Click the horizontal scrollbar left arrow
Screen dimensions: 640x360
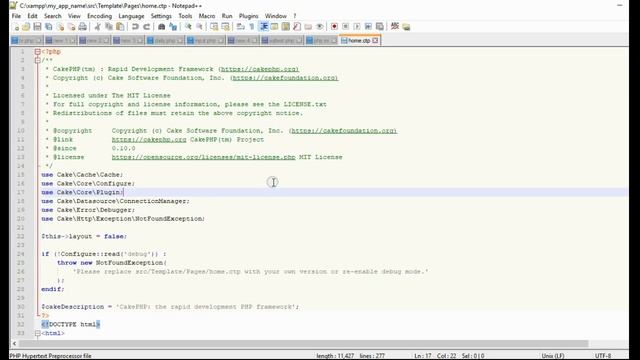point(14,344)
